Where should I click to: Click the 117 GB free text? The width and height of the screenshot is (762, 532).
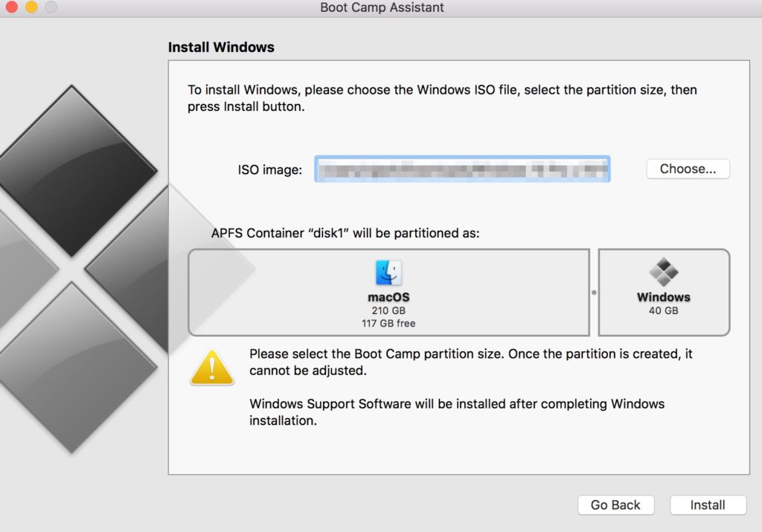(x=389, y=321)
